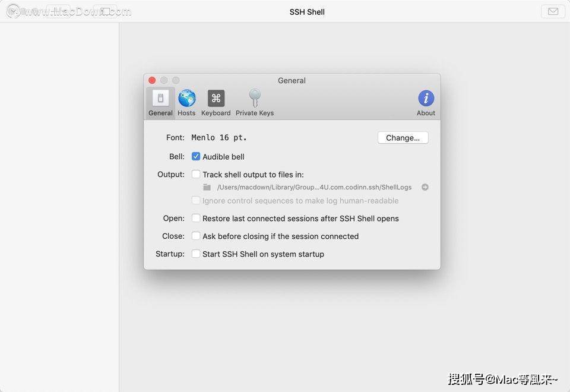Select the About tab label
The width and height of the screenshot is (570, 392).
(426, 113)
